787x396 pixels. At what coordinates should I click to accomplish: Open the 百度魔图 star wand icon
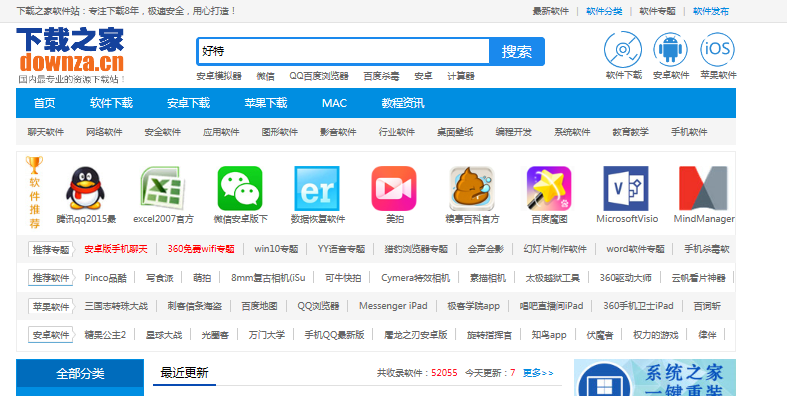pyautogui.click(x=549, y=188)
